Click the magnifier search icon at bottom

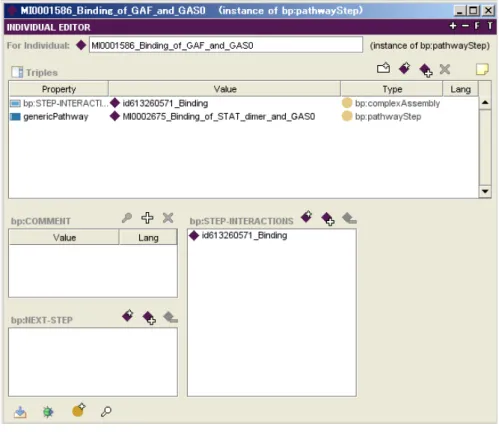click(x=106, y=412)
